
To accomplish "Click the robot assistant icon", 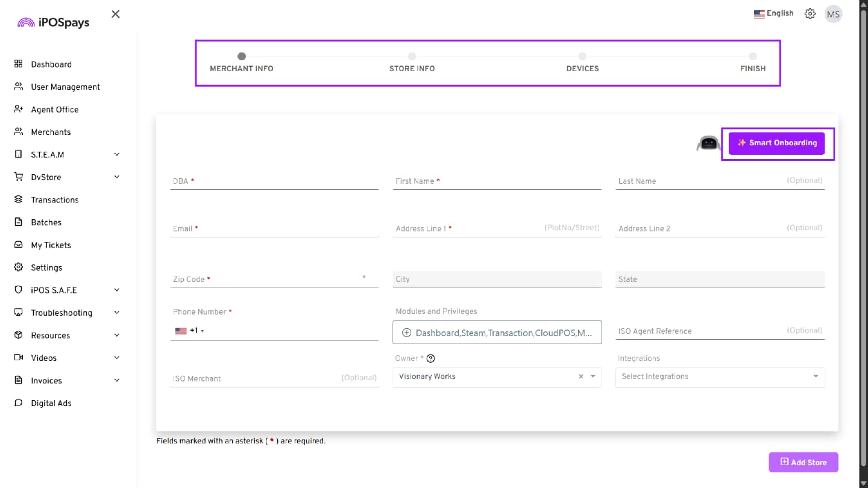I will pos(708,143).
